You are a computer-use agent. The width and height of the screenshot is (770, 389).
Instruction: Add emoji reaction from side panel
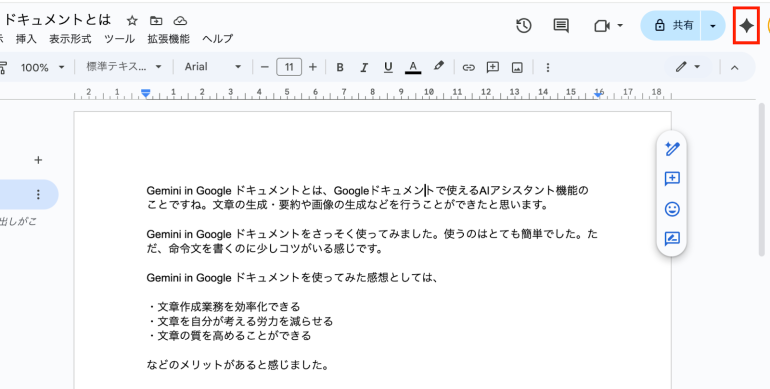coord(672,209)
